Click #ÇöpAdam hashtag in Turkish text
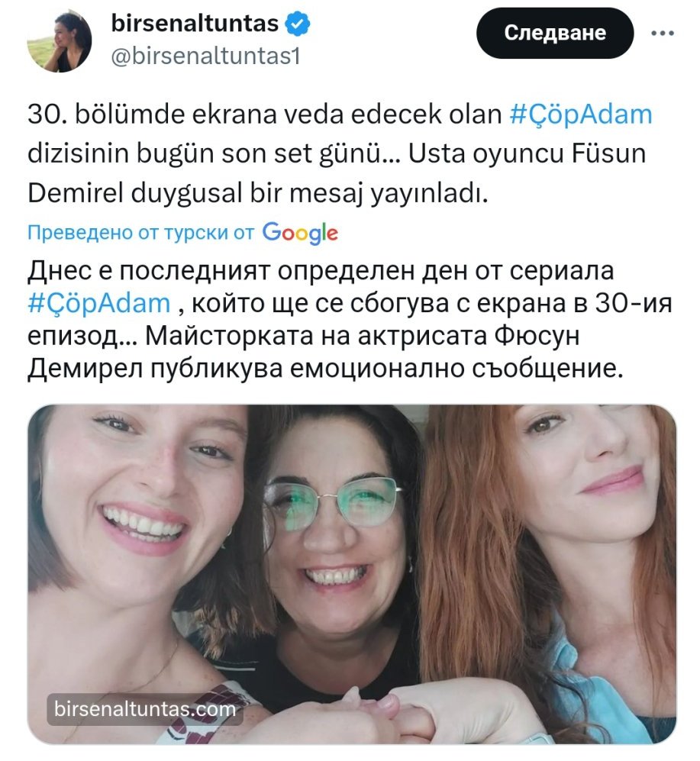This screenshot has width=700, height=761. (581, 114)
